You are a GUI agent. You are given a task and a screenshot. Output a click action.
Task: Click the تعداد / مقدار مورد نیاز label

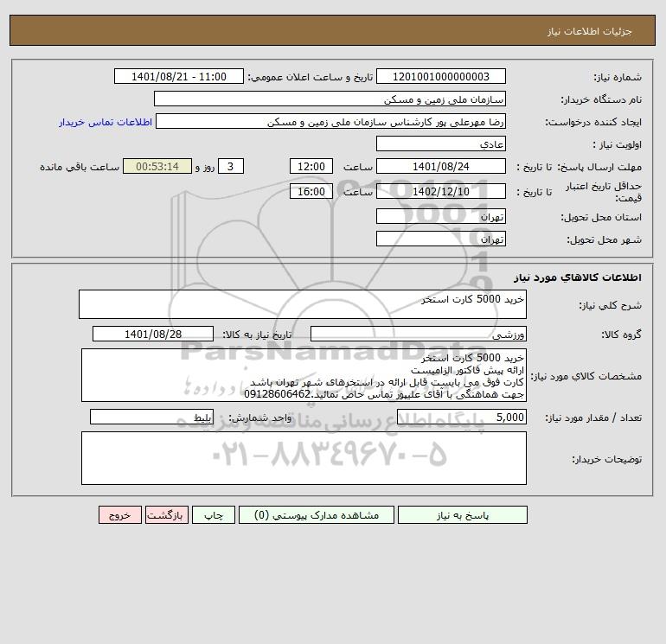(593, 418)
